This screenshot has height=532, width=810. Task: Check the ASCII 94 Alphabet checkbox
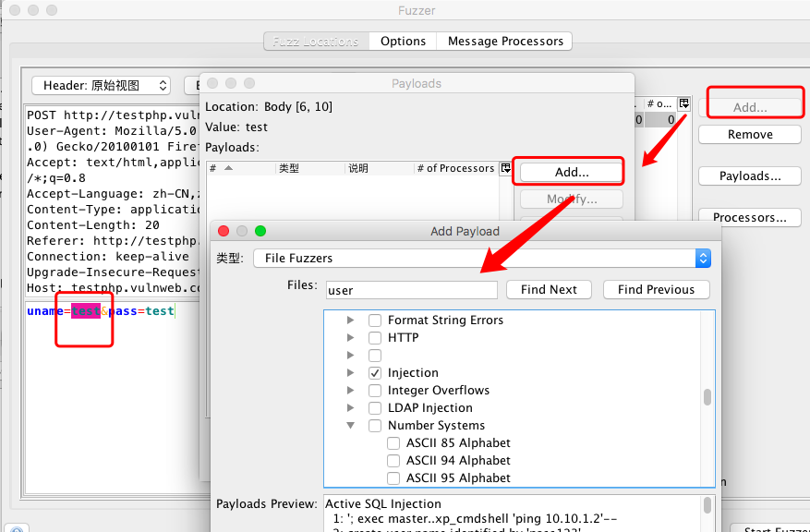(393, 461)
